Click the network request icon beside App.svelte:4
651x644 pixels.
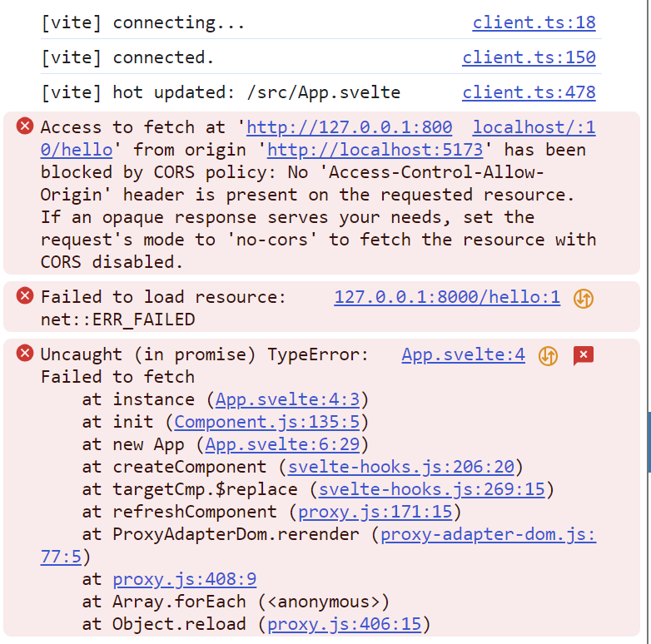point(547,356)
